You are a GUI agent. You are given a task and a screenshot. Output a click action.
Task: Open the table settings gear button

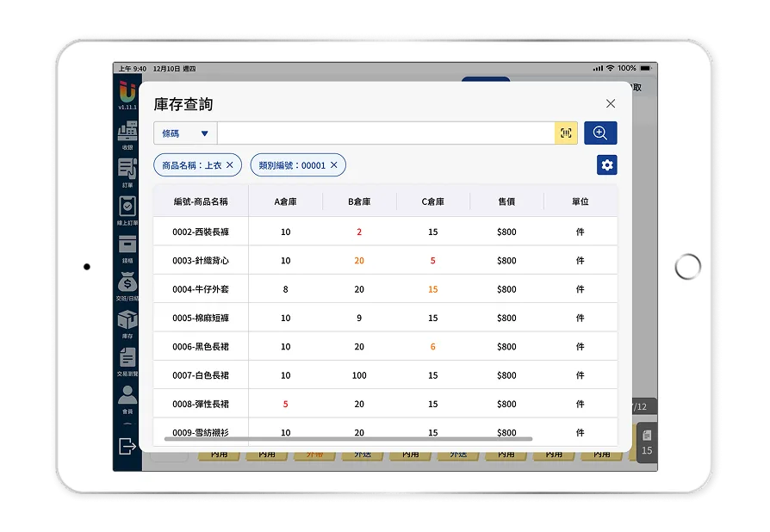pyautogui.click(x=606, y=165)
